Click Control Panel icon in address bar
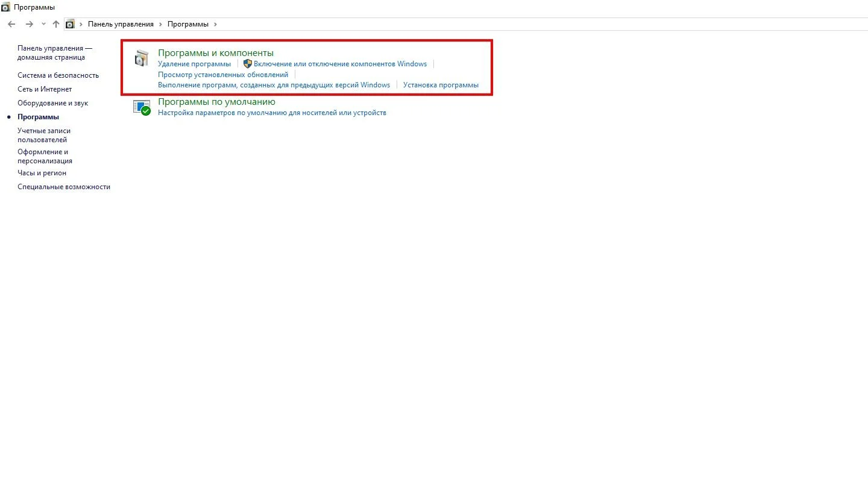The height and width of the screenshot is (488, 868). point(70,24)
